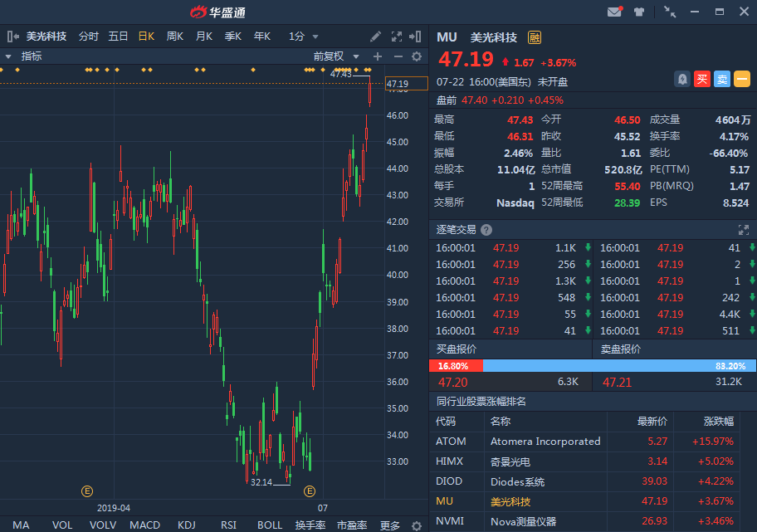The height and width of the screenshot is (532, 757).
Task: Switch to 五日 chart tab
Action: (118, 37)
